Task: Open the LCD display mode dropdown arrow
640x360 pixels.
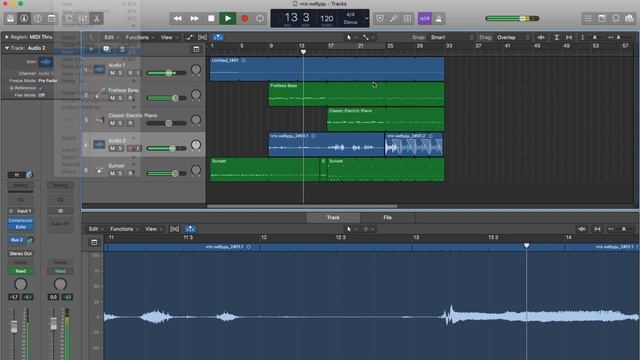Action: pyautogui.click(x=367, y=18)
